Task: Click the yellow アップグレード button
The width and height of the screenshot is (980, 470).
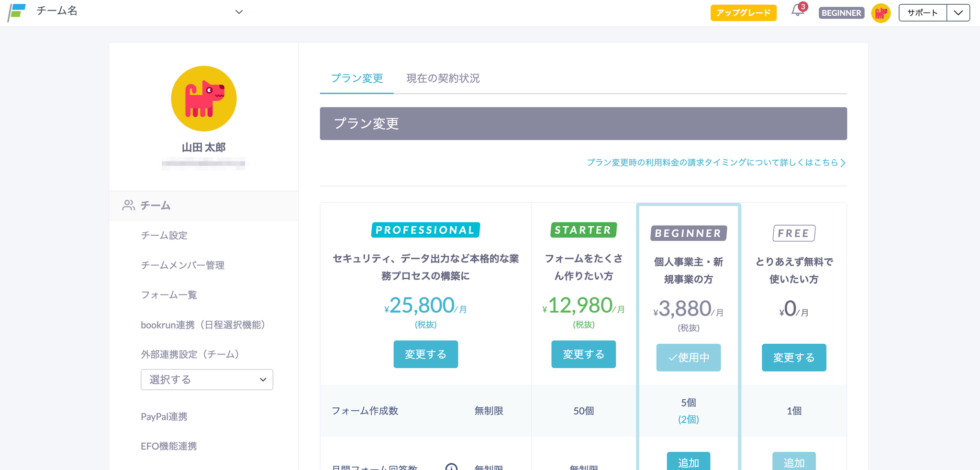Action: [743, 13]
